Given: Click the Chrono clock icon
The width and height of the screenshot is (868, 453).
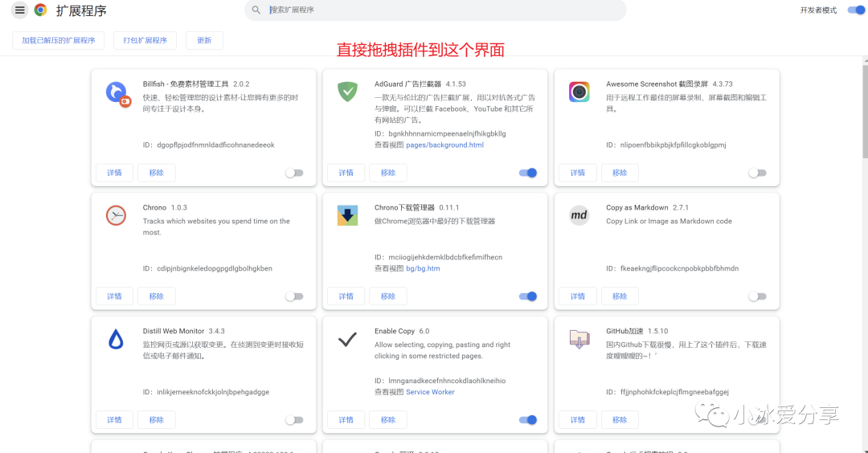Looking at the screenshot, I should pyautogui.click(x=116, y=215).
